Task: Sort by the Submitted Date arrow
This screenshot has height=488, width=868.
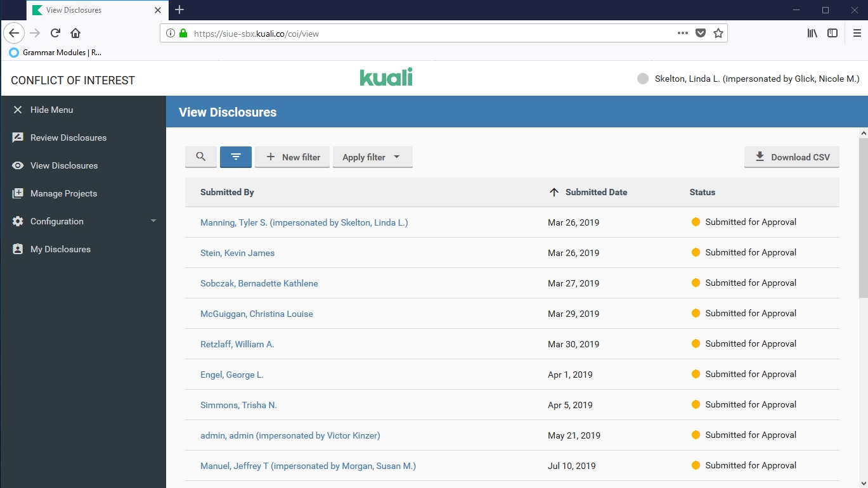Action: 554,192
